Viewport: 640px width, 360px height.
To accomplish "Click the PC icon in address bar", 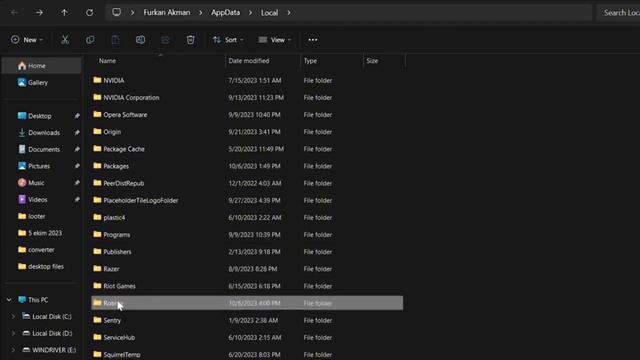I will [x=116, y=12].
